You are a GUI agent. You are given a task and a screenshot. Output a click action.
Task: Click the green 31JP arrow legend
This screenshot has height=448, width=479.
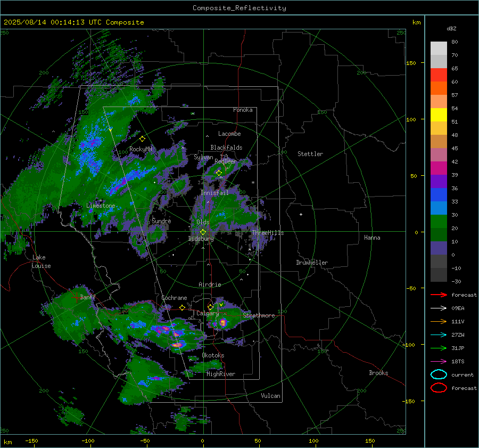pos(439,348)
